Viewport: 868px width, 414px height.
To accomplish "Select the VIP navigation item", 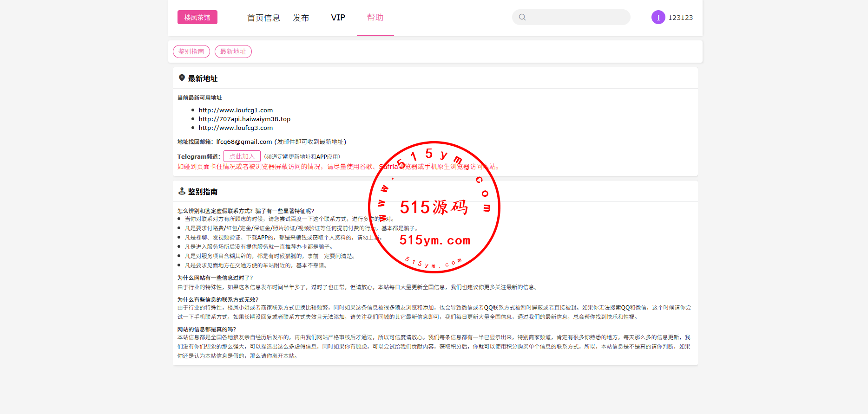I will [x=338, y=18].
